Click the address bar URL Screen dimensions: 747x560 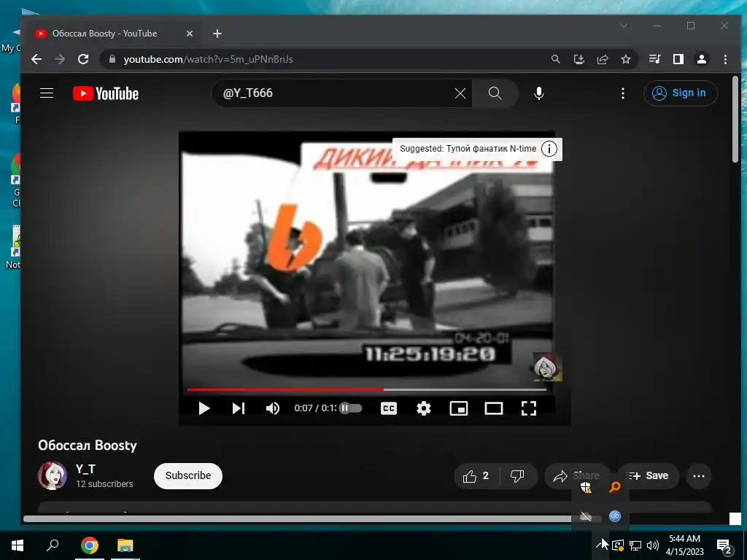(208, 60)
